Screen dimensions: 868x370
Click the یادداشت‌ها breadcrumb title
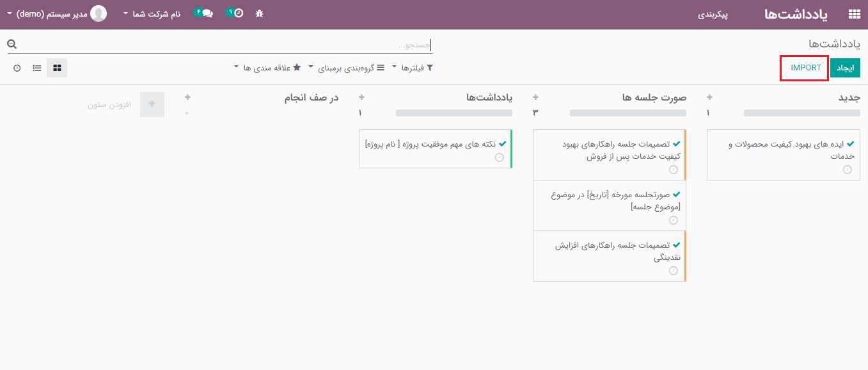click(835, 44)
